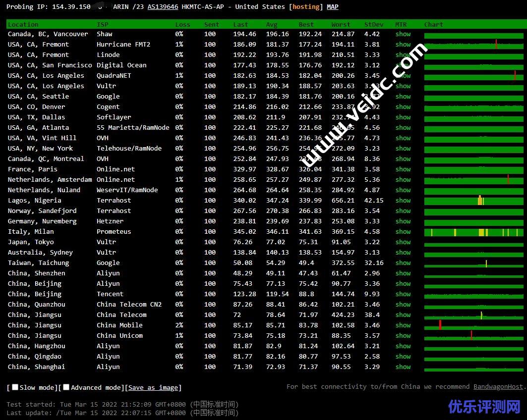Show MTR for Japan, Tokyo row
The height and width of the screenshot is (420, 527).
(403, 242)
